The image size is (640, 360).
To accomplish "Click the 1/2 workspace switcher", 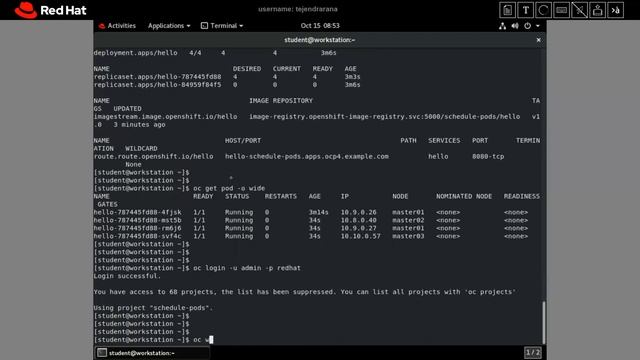I will (x=533, y=352).
